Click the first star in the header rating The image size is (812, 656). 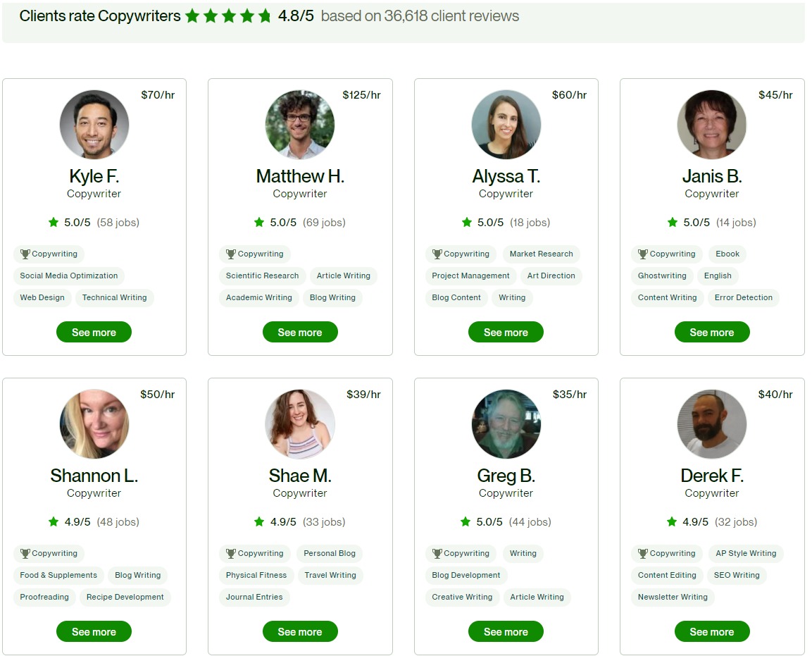tap(192, 16)
